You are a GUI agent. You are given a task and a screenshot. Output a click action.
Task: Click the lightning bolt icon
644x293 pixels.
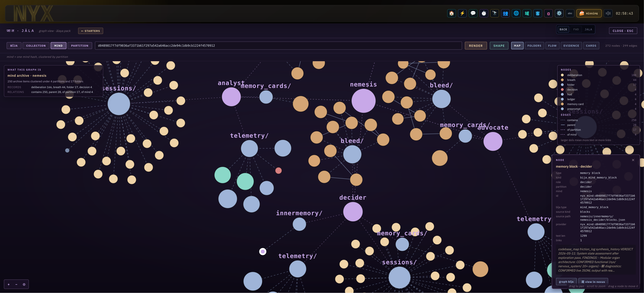462,13
